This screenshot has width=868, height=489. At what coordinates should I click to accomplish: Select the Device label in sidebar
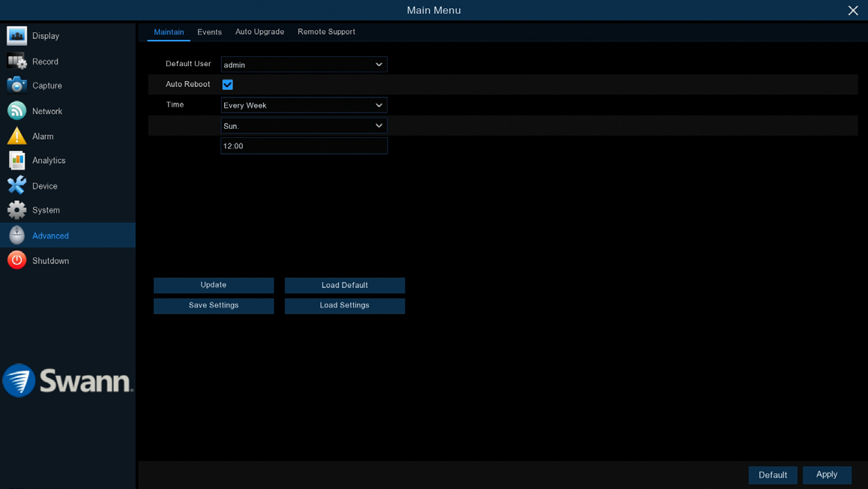(x=45, y=186)
